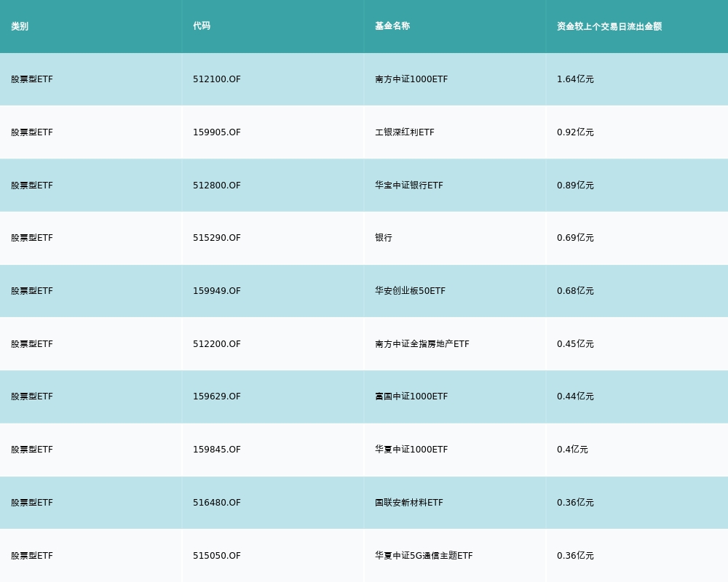Click 0.36亿元 in the 国联安新材料ETF row
This screenshot has width=728, height=582.
point(575,503)
